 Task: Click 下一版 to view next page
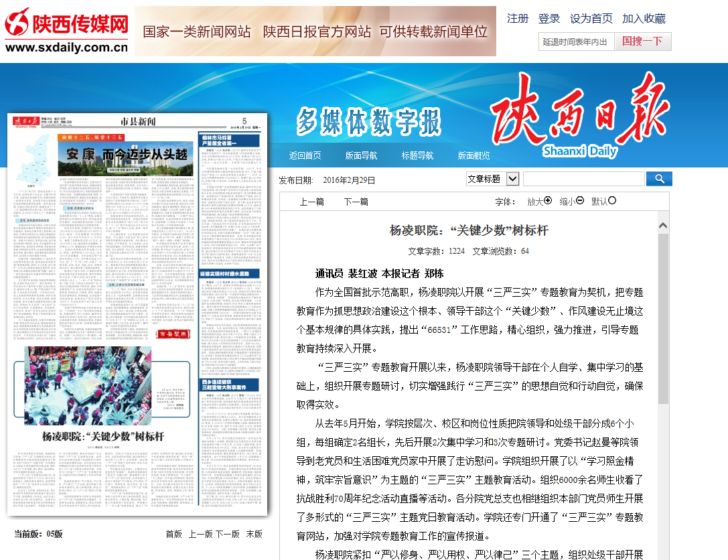tap(227, 534)
